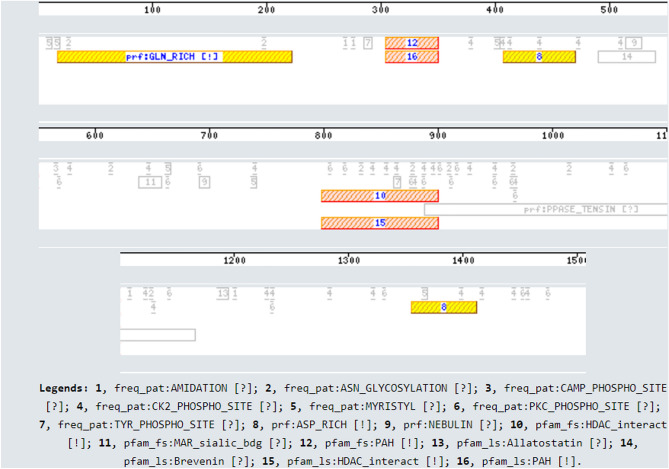Viewport: 669px width, 469px height.
Task: Click small box 11 in second row
Action: (150, 182)
